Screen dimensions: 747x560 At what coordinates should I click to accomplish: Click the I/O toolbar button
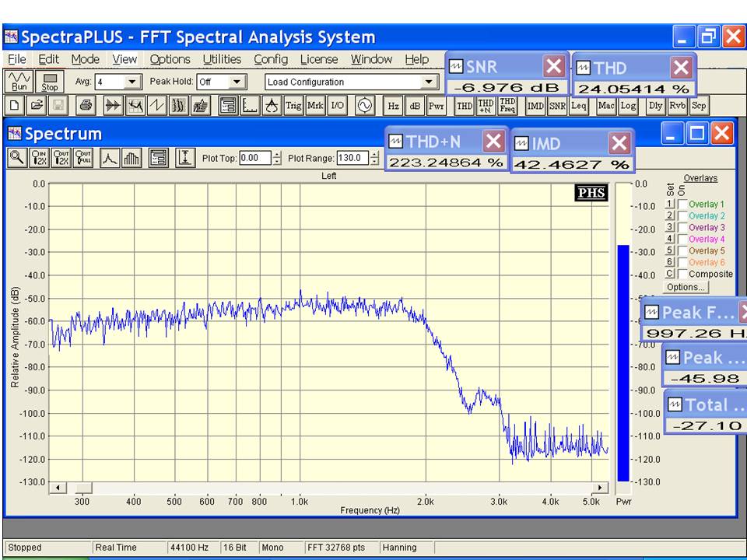click(x=337, y=105)
